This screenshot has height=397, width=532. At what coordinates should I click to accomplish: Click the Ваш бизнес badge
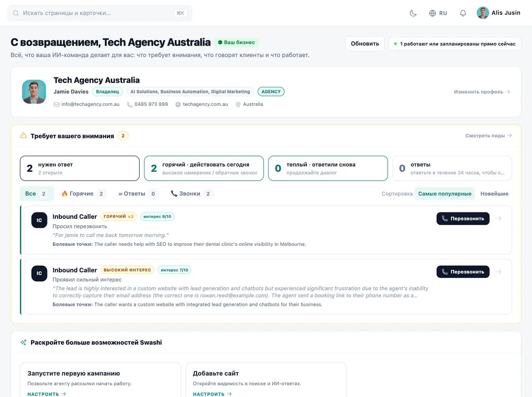coord(236,43)
